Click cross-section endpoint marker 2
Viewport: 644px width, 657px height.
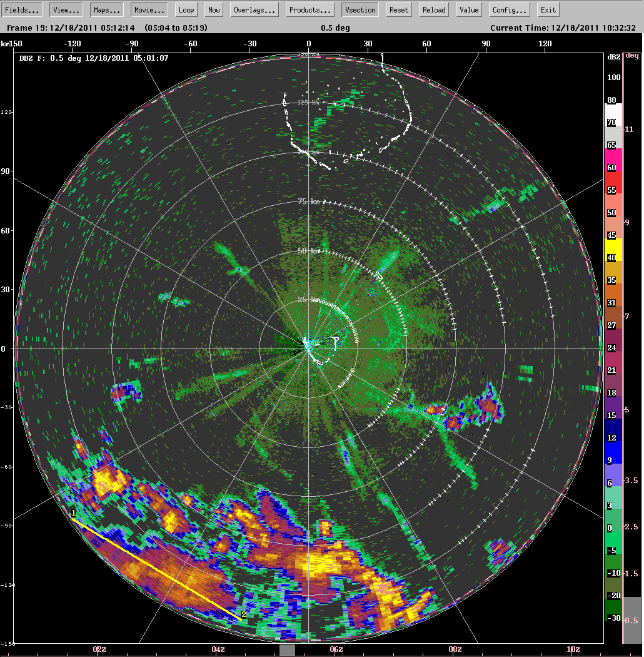[x=243, y=615]
